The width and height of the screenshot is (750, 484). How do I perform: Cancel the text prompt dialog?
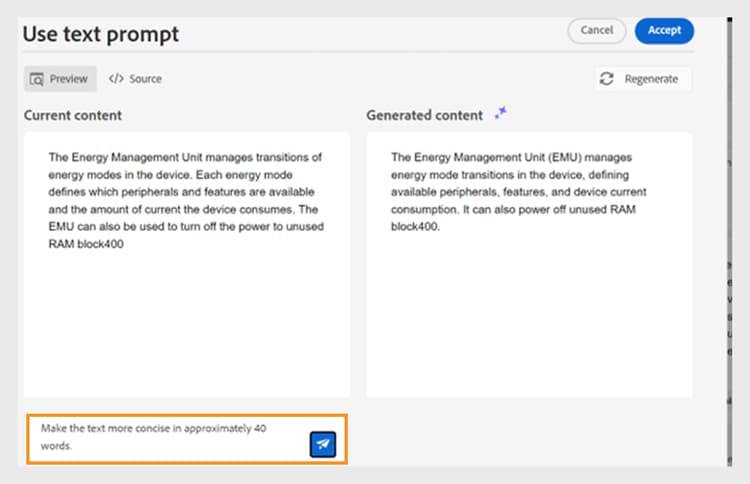596,30
